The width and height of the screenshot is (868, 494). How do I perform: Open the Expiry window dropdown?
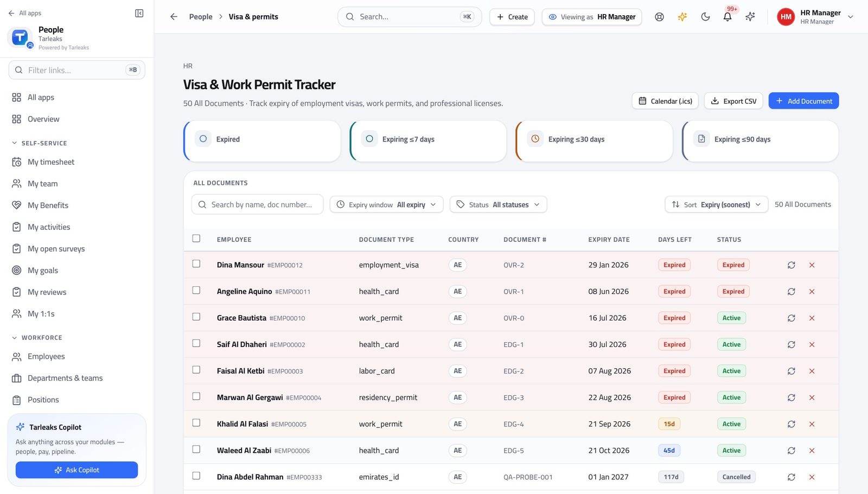pos(386,204)
